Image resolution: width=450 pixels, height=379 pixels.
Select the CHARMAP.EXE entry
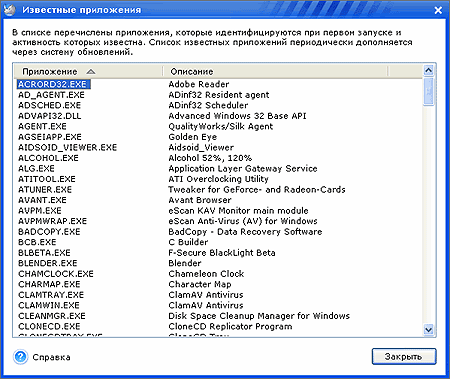[49, 284]
